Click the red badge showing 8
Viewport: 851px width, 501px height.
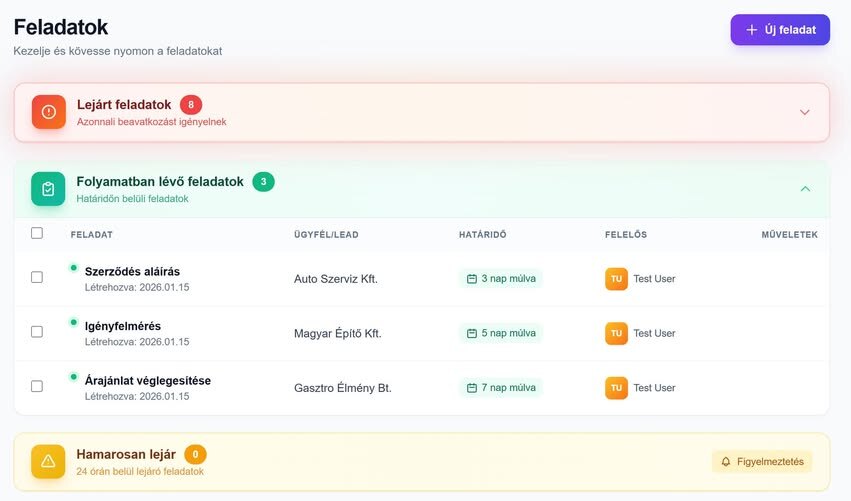[191, 105]
